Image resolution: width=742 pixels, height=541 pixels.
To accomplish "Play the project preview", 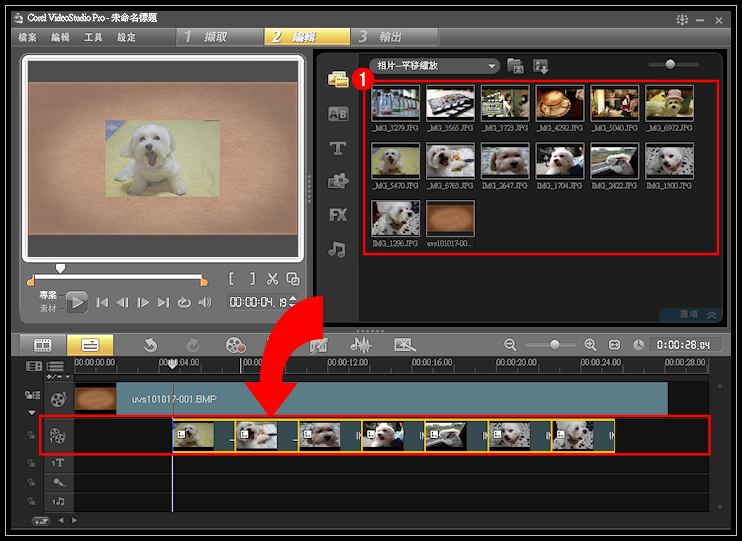I will 77,302.
